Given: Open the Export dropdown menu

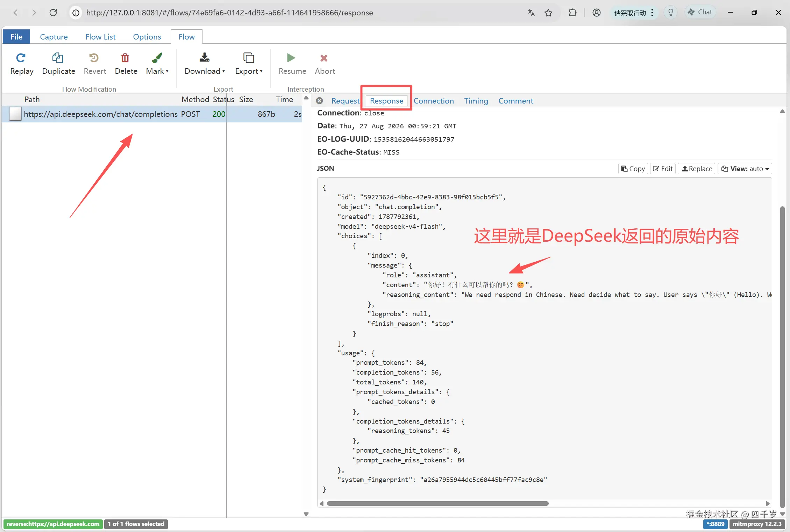Looking at the screenshot, I should tap(249, 64).
